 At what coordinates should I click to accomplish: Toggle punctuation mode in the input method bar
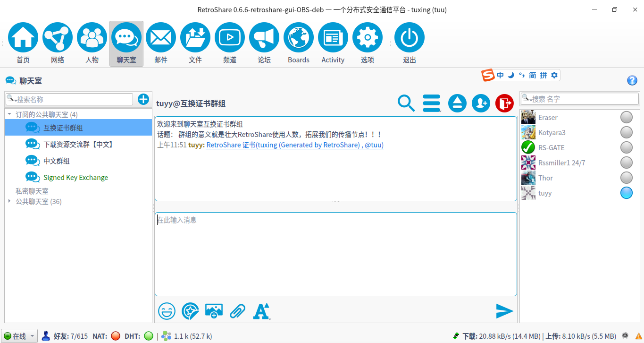521,75
